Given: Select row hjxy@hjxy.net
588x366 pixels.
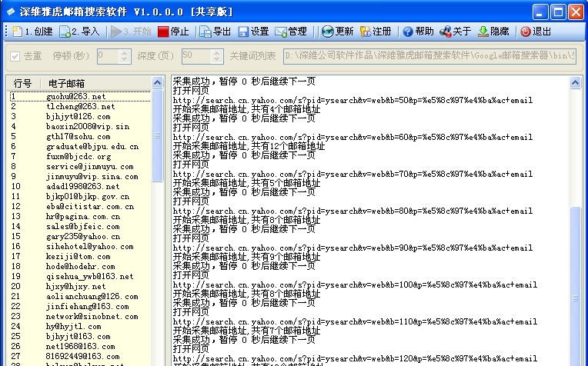Looking at the screenshot, I should (79, 286).
